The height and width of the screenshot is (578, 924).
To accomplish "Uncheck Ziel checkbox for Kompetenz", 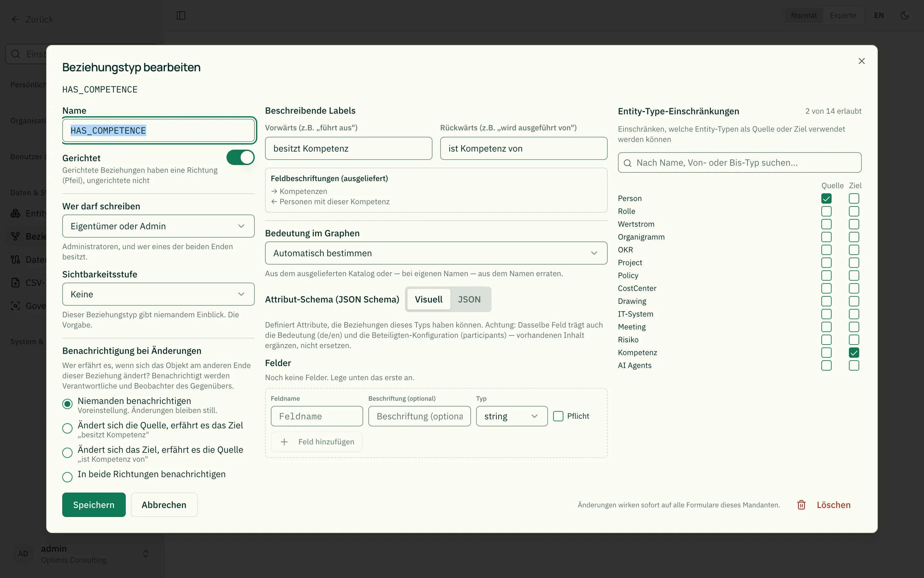I will [x=854, y=353].
